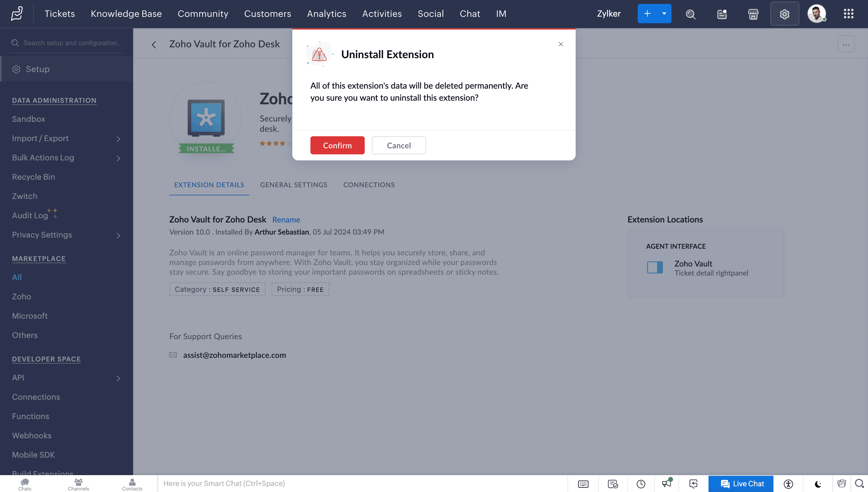868x492 pixels.
Task: Open Chats in the bottom bar
Action: [x=25, y=484]
